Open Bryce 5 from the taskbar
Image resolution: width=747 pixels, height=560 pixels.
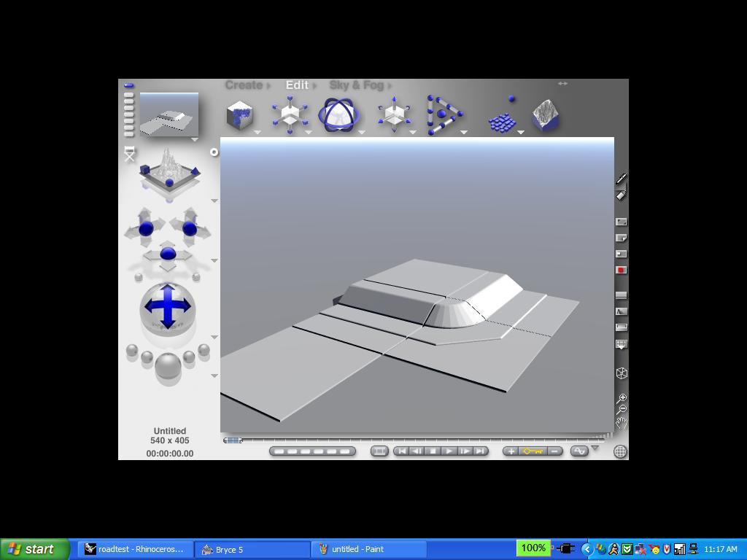pos(252,549)
